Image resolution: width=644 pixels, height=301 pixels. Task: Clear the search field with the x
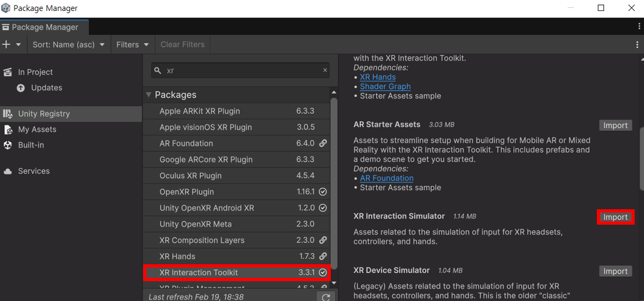coord(325,70)
